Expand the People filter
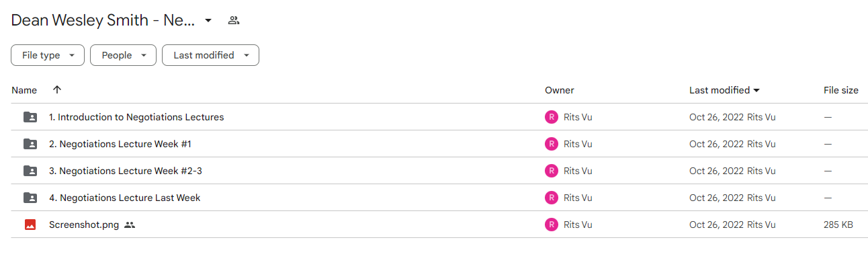Viewport: 868px width, 277px height. pyautogui.click(x=123, y=55)
